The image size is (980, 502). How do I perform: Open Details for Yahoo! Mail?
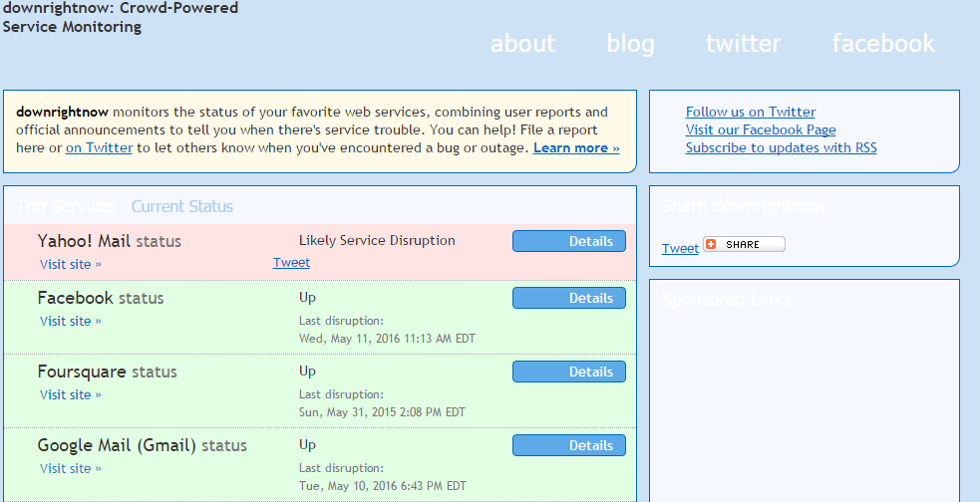point(568,241)
